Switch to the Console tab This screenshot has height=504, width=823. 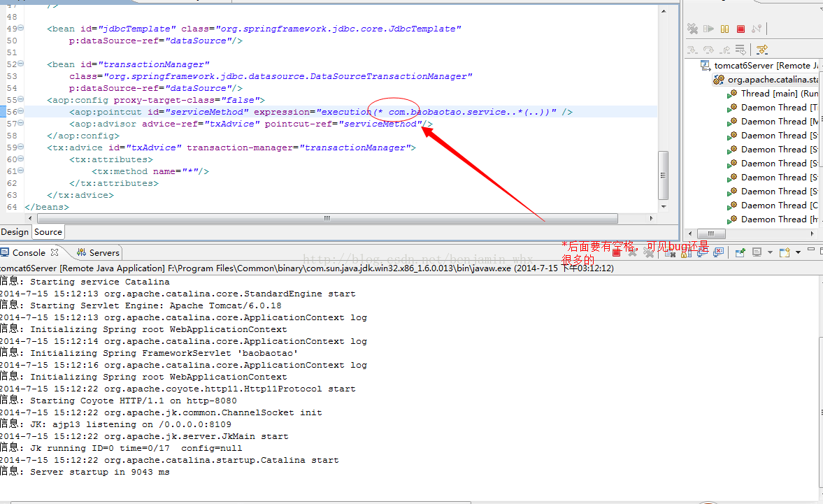click(29, 252)
